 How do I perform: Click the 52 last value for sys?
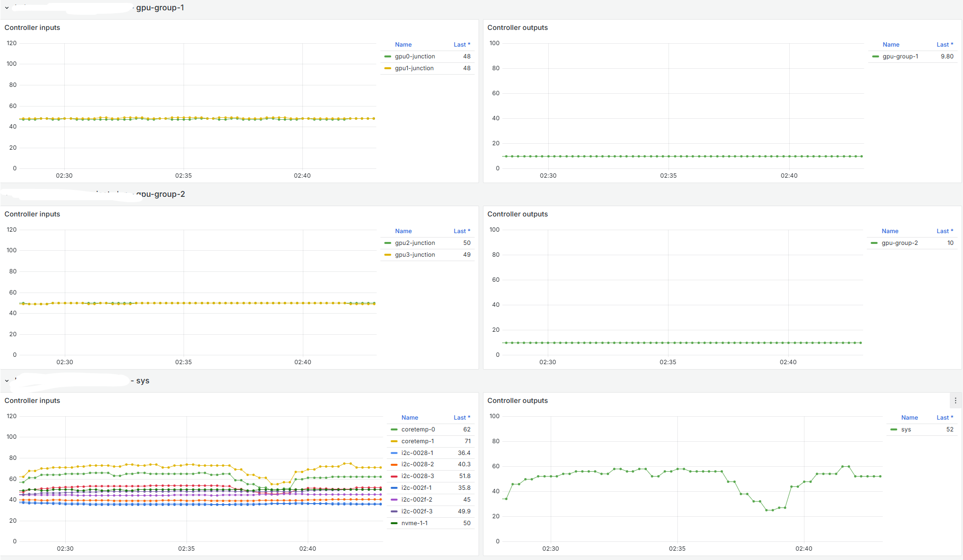(x=950, y=429)
